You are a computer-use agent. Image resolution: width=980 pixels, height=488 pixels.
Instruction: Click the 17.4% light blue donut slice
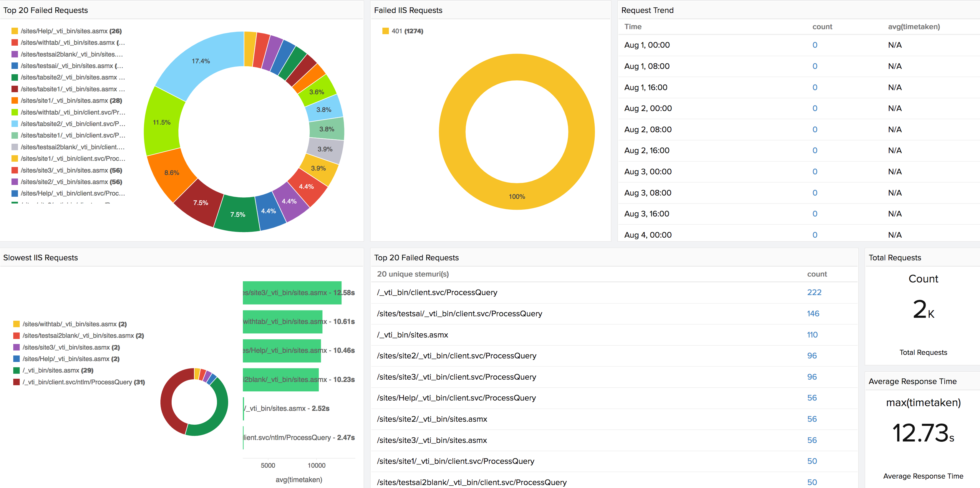pos(201,61)
